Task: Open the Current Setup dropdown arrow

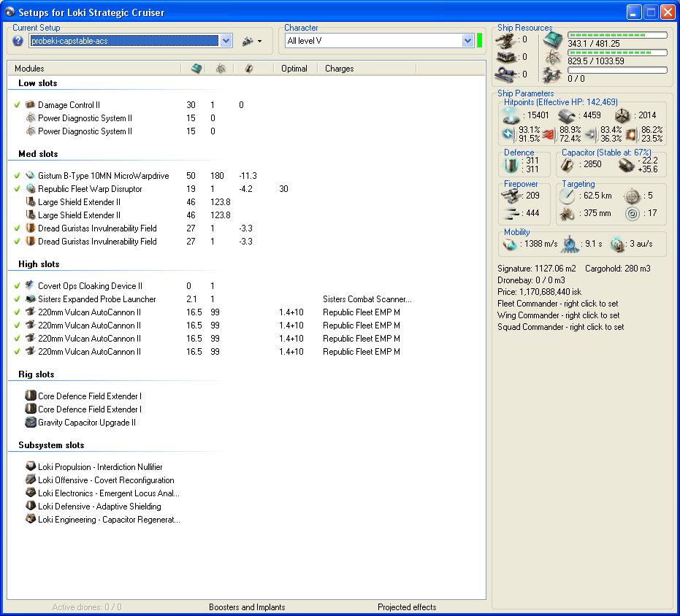Action: (226, 41)
